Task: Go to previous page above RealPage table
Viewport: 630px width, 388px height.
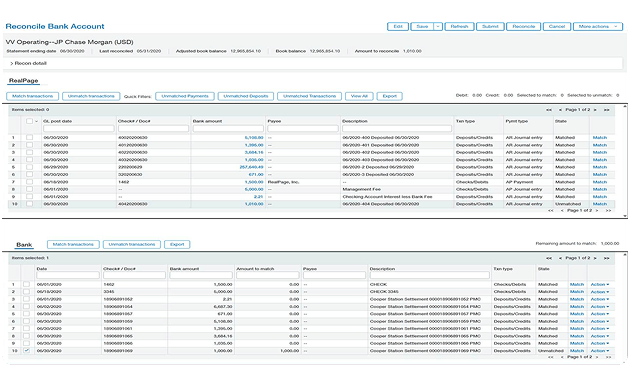Action: [560, 110]
